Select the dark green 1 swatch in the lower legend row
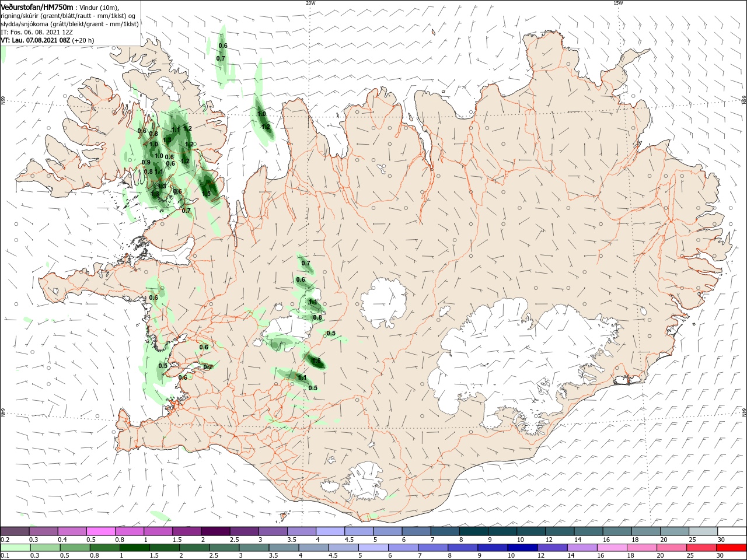 [134, 548]
